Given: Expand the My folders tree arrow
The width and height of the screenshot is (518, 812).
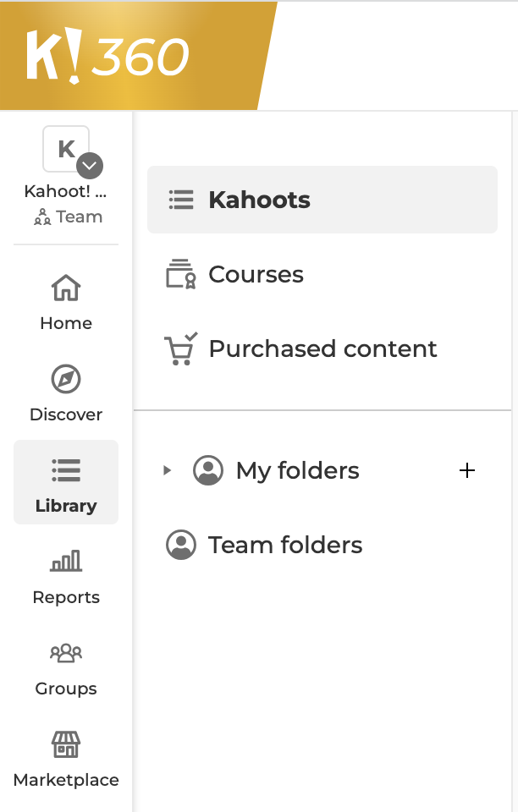Looking at the screenshot, I should pos(167,470).
